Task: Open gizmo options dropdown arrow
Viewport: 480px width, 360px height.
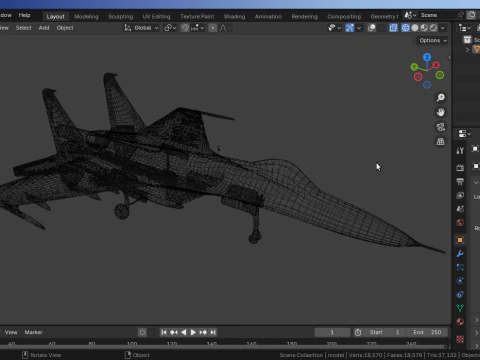Action: point(359,28)
